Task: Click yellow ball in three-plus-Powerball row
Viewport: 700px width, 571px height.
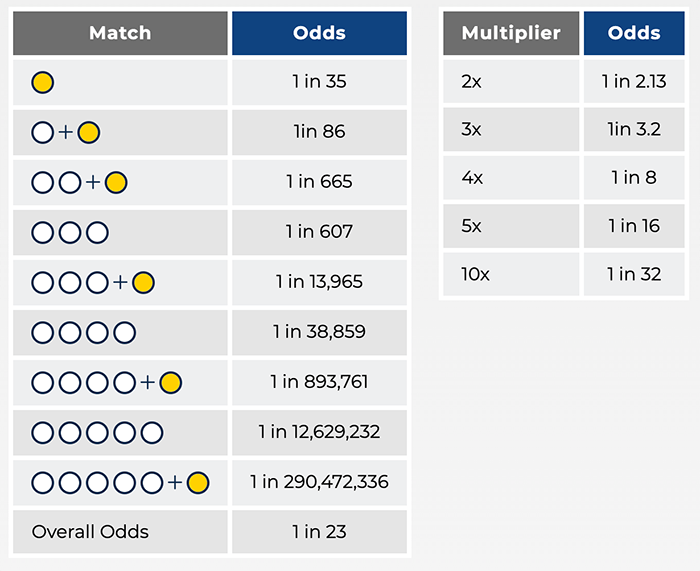Action: [x=143, y=283]
